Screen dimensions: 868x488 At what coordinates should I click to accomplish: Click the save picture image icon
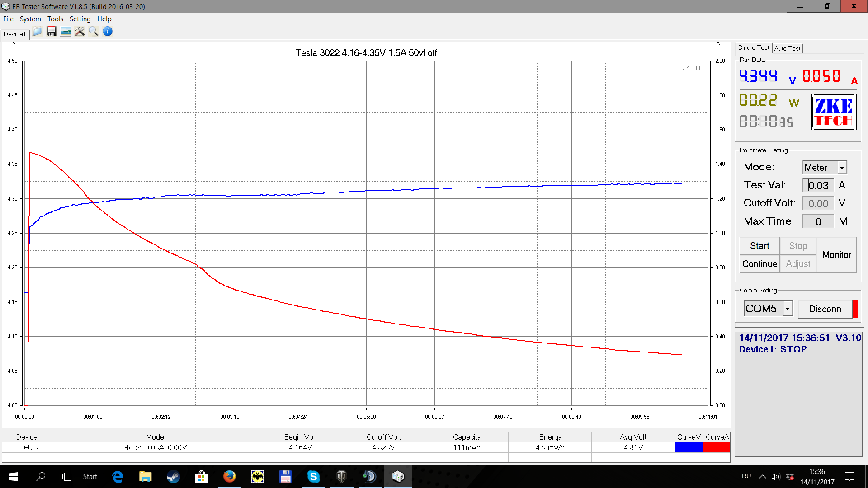point(66,31)
